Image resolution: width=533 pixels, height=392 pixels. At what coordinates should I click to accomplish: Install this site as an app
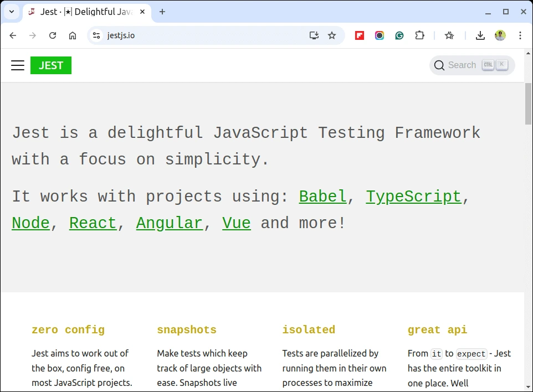(x=314, y=35)
